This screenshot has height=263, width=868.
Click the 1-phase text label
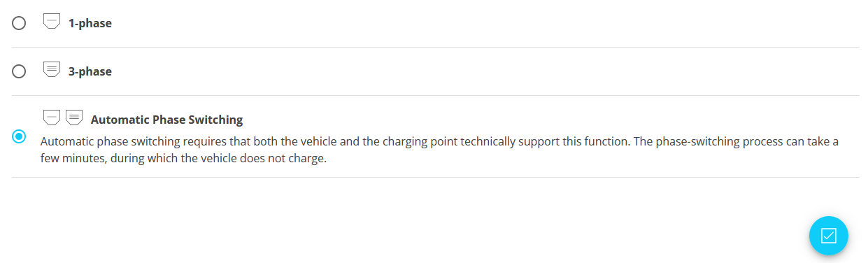pos(90,23)
